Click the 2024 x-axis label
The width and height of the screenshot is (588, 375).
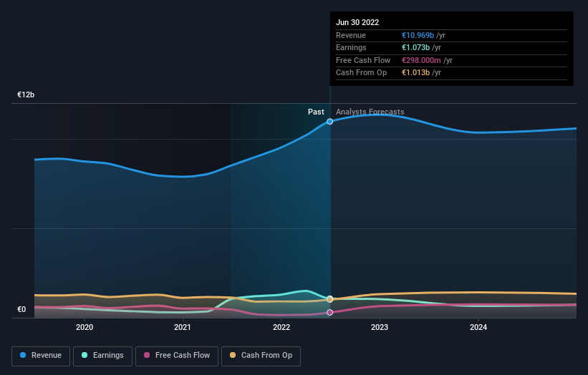coord(478,327)
